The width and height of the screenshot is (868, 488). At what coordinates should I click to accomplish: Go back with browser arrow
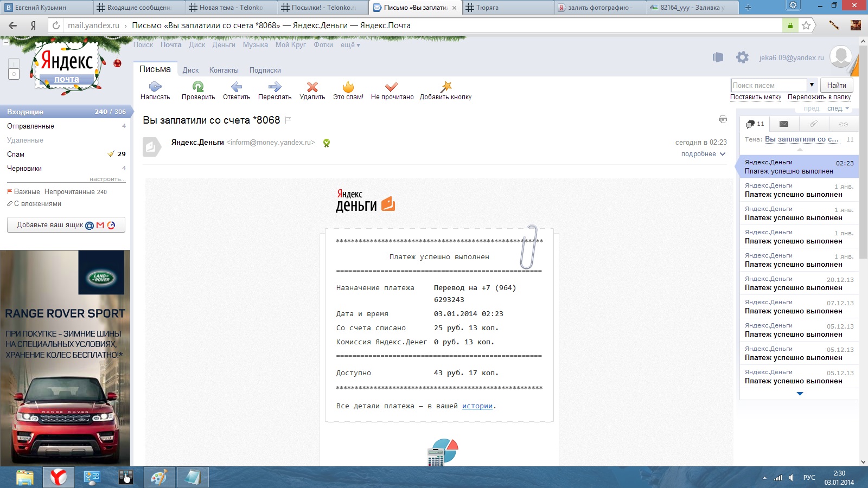point(13,25)
